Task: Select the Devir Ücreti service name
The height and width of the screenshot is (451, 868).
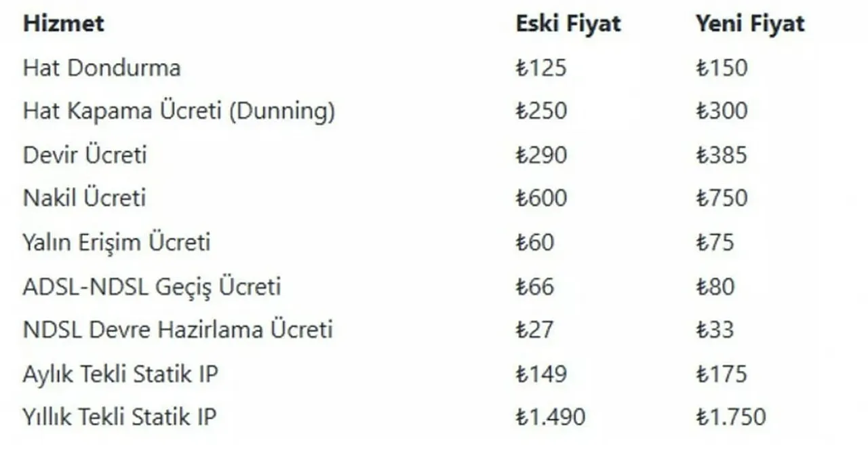Action: tap(85, 155)
